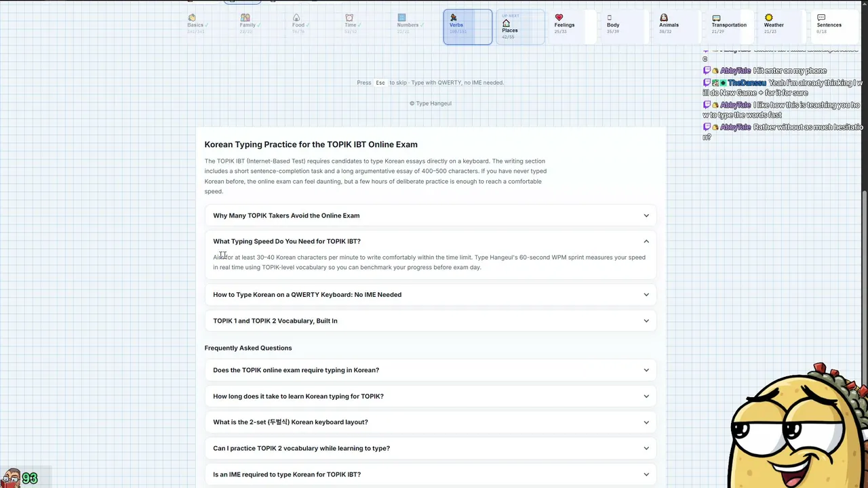The height and width of the screenshot is (488, 868).
Task: Click the Feelings heart icon
Action: (x=559, y=18)
